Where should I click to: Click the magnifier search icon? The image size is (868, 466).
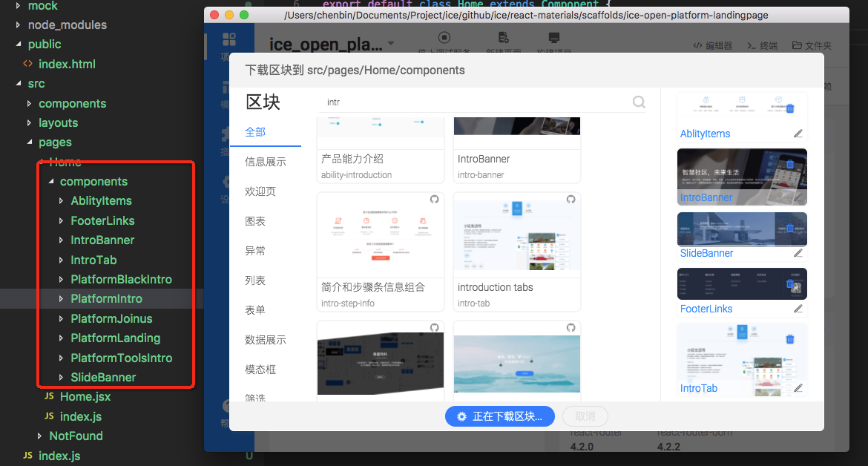click(639, 102)
